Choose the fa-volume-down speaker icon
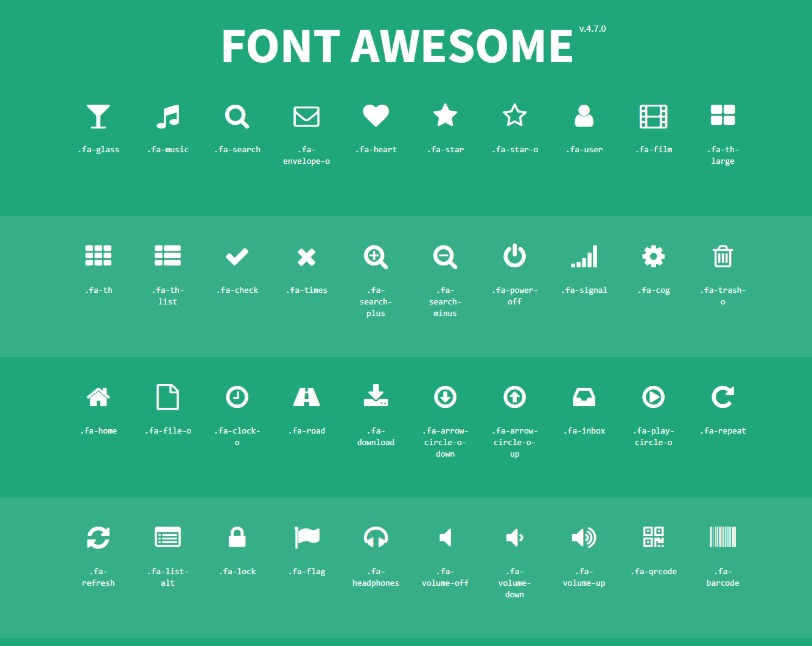 point(515,538)
